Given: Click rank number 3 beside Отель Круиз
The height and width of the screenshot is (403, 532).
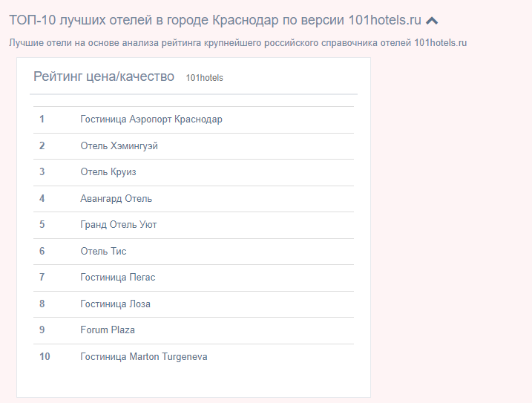Looking at the screenshot, I should 42,171.
